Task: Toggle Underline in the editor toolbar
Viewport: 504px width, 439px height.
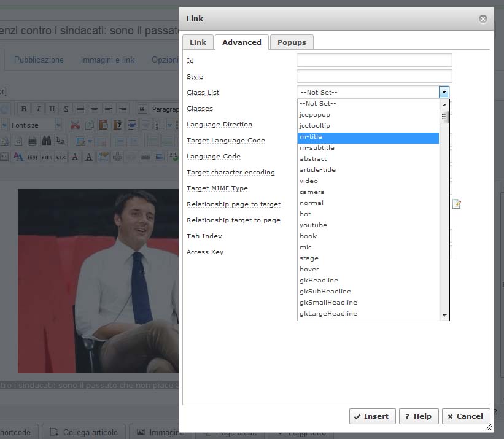Action: point(52,109)
